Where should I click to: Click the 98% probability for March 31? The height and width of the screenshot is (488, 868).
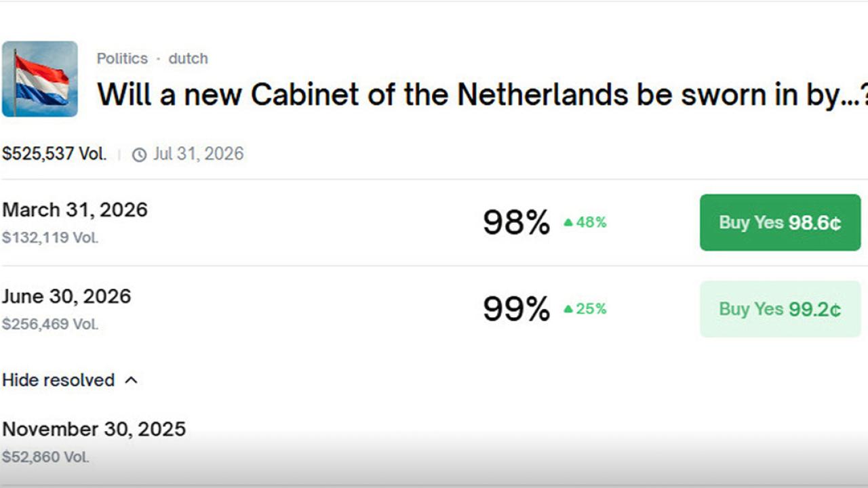[516, 222]
